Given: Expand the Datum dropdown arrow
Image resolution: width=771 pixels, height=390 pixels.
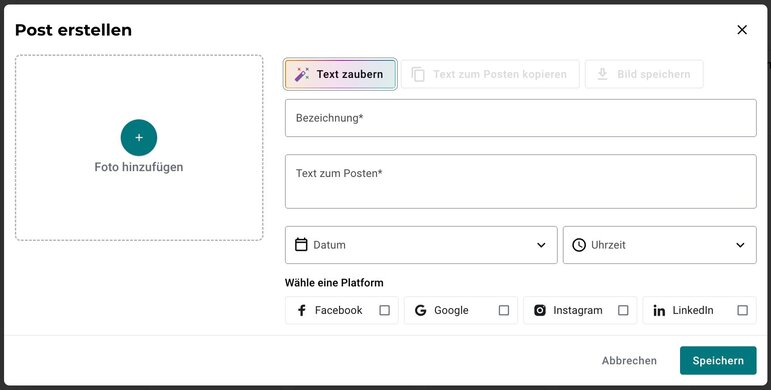Looking at the screenshot, I should point(541,245).
